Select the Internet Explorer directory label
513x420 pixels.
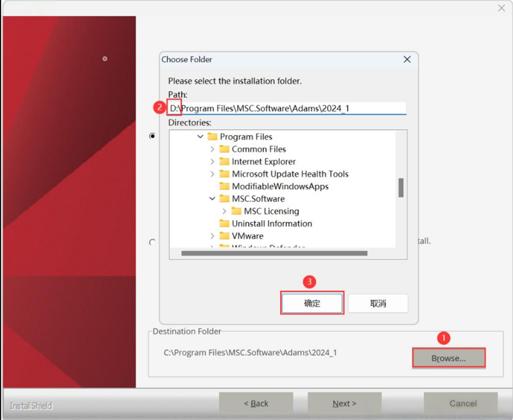pos(264,162)
